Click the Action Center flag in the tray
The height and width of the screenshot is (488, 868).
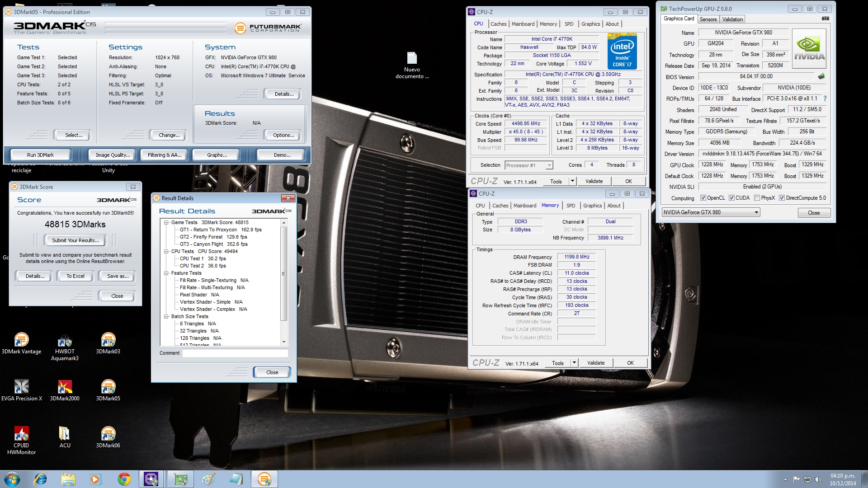tap(797, 479)
